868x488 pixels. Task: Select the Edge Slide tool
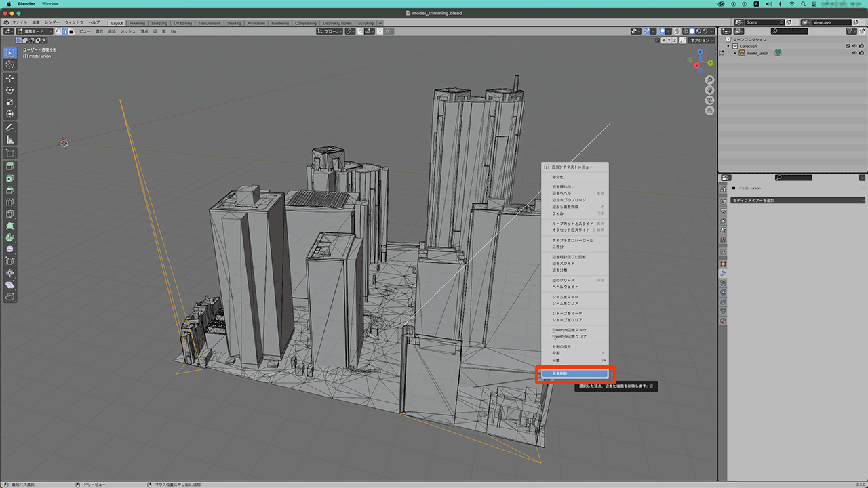click(x=10, y=262)
